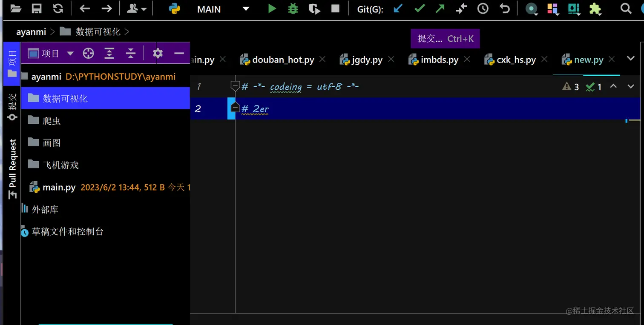Go to next highlighted error arrow
The height and width of the screenshot is (325, 644).
631,86
